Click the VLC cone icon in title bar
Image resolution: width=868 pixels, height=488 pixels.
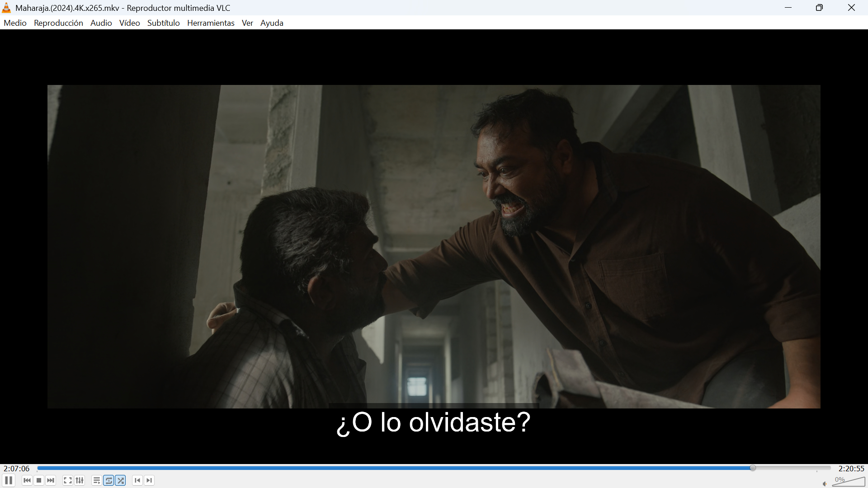click(x=6, y=8)
